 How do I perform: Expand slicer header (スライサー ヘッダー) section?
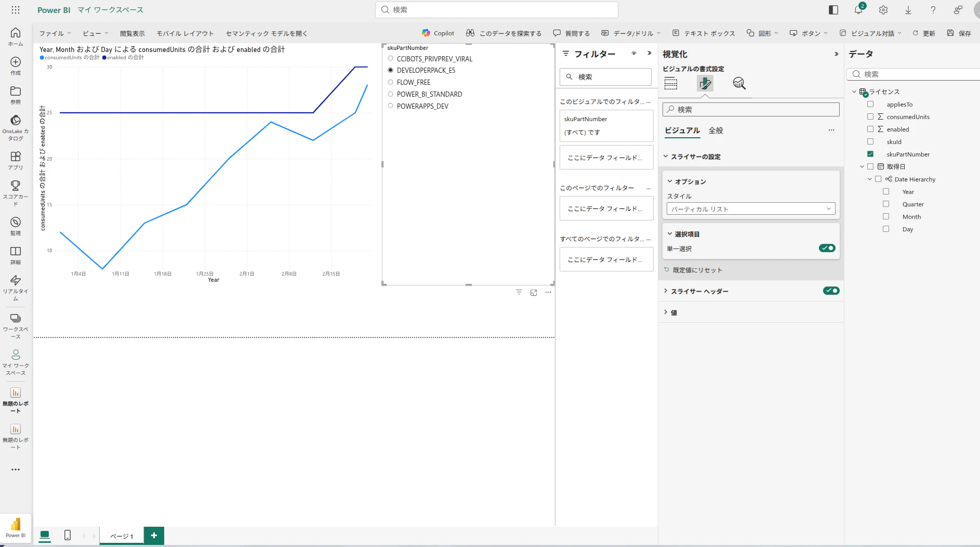666,291
